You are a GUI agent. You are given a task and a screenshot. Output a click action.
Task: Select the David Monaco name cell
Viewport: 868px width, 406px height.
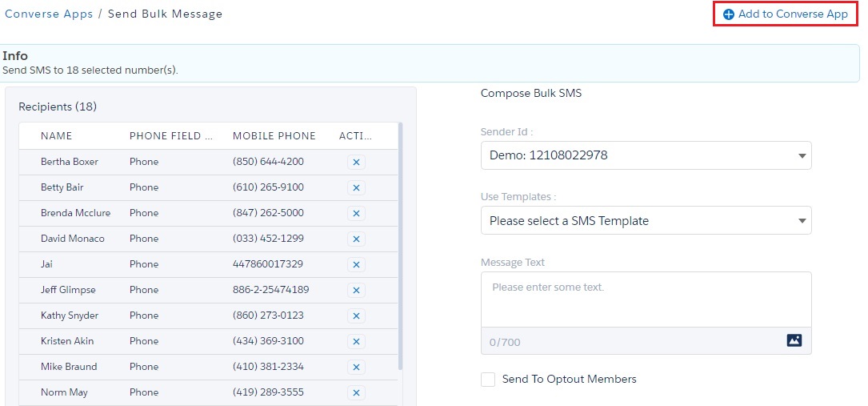point(73,238)
